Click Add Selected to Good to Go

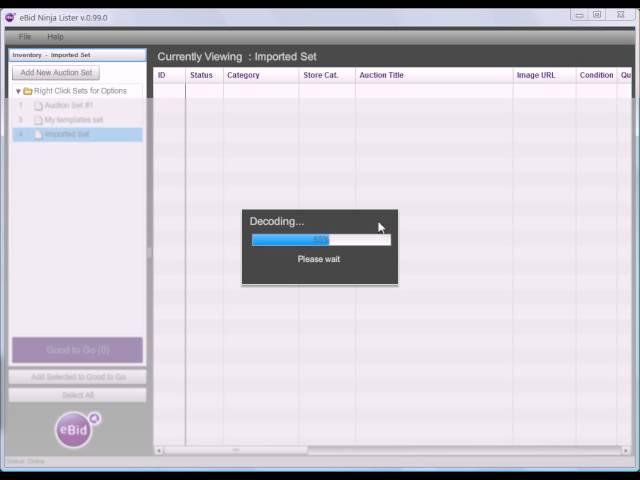pyautogui.click(x=78, y=377)
